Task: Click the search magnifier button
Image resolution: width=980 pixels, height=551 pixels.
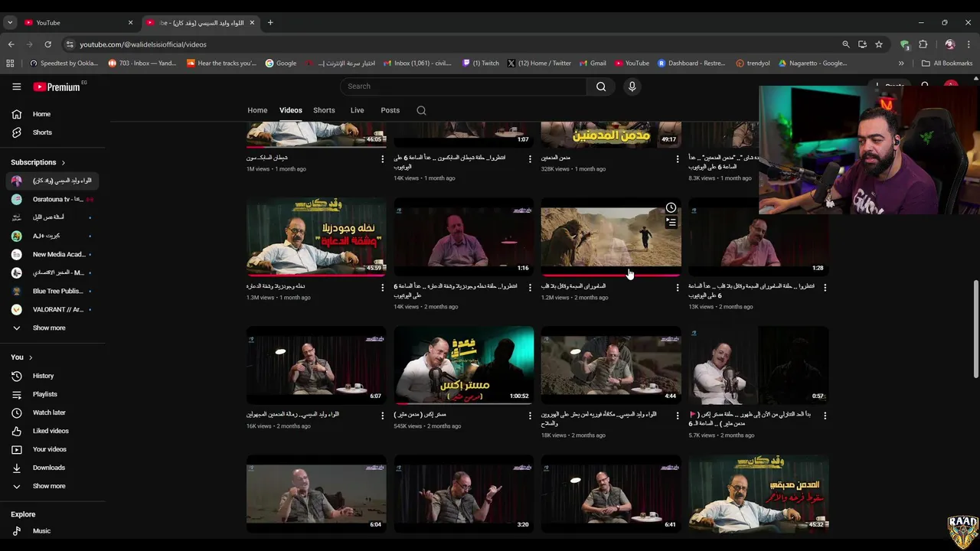Action: [x=601, y=86]
